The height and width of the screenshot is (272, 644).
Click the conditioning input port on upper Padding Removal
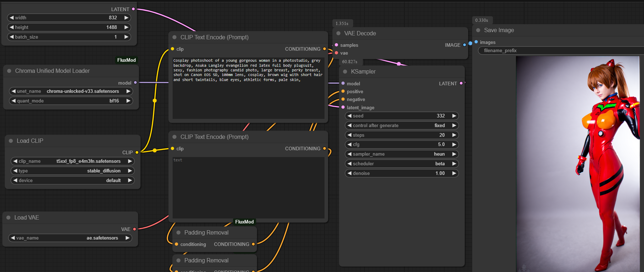coord(177,244)
